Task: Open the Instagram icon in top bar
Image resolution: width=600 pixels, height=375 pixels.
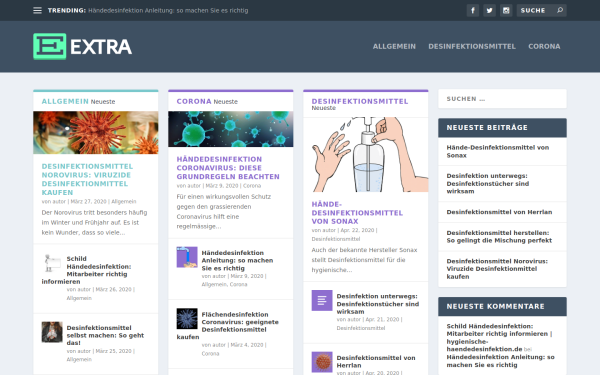Action: [x=506, y=10]
